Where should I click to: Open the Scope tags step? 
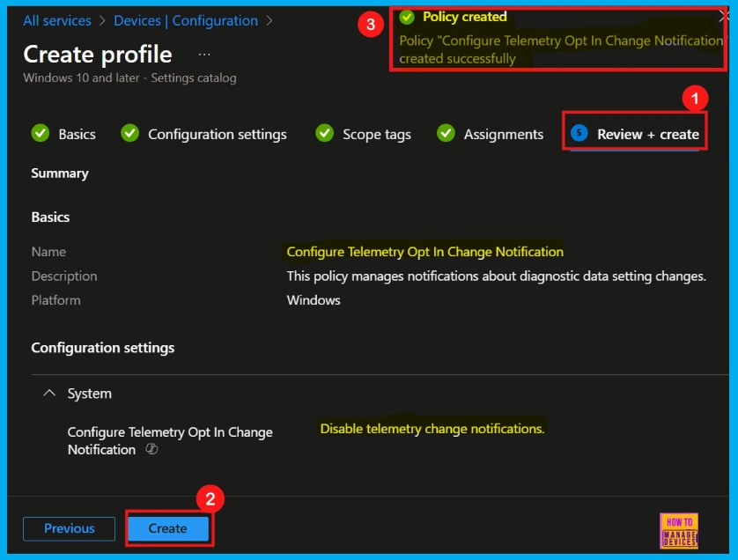363,134
